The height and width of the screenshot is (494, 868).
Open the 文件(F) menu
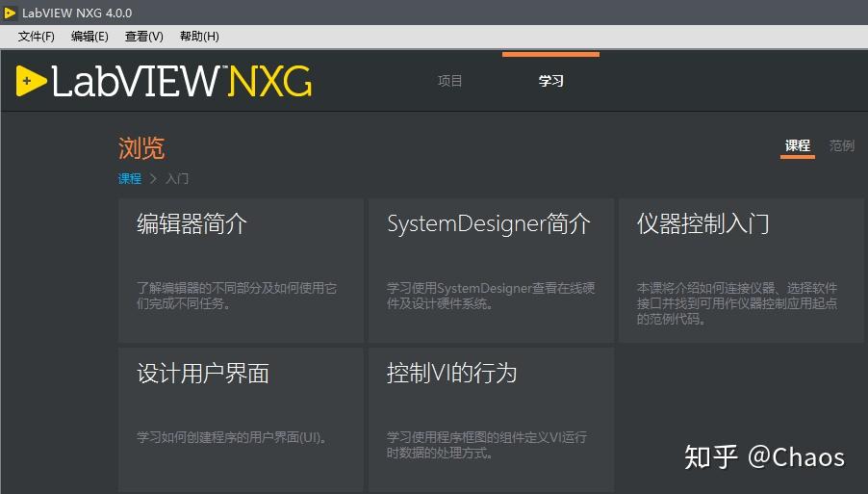click(x=36, y=37)
